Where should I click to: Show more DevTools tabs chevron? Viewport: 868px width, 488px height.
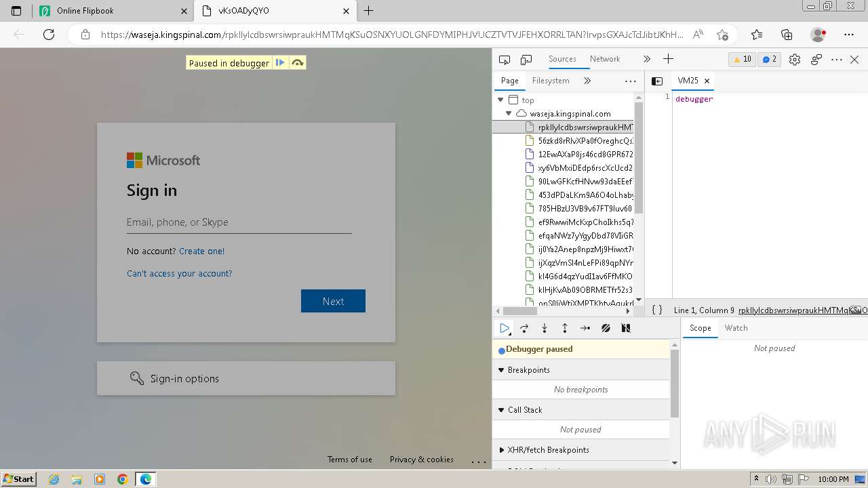pos(647,59)
